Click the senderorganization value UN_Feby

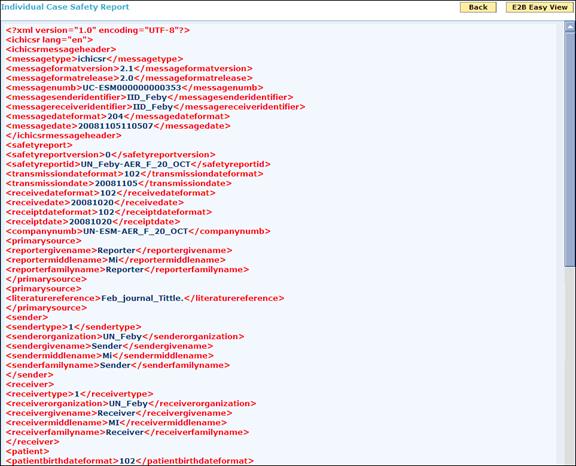122,336
